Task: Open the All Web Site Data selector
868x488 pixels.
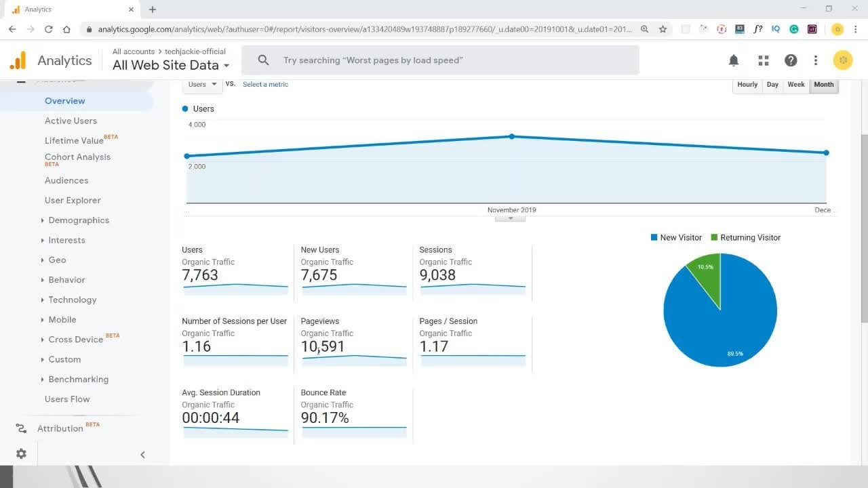Action: tap(171, 65)
